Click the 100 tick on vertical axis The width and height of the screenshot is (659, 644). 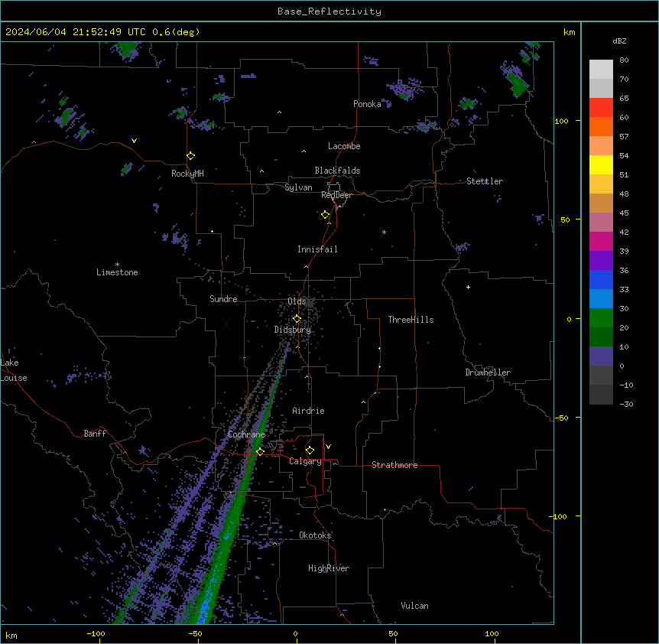pyautogui.click(x=561, y=121)
